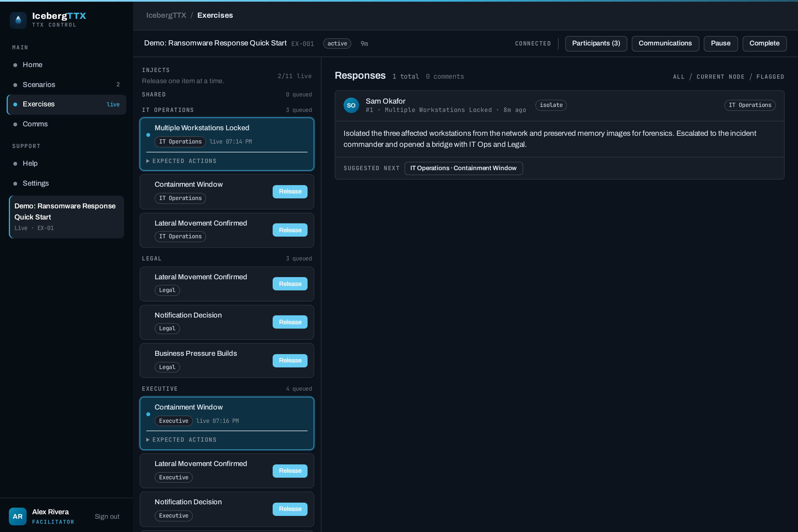Open the Help page
This screenshot has width=798, height=532.
click(66, 163)
